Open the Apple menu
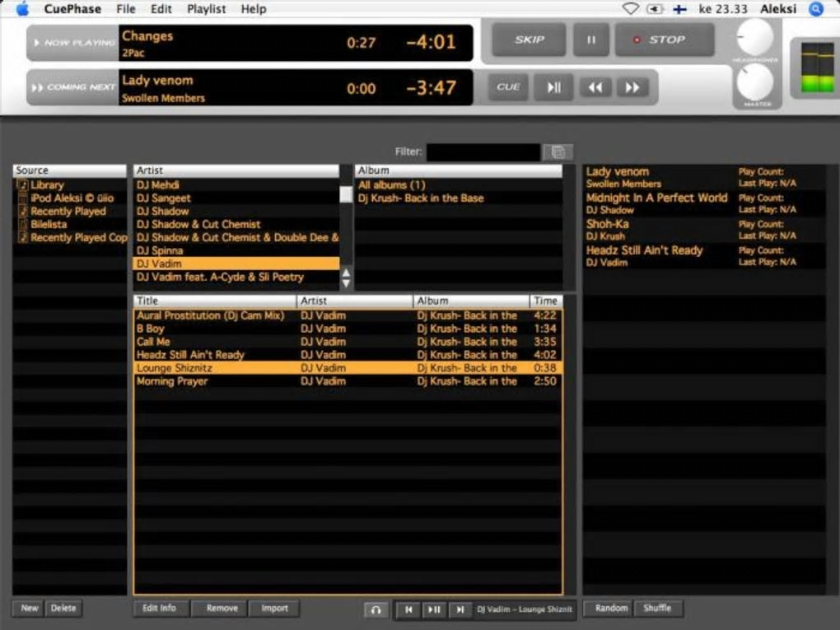Viewport: 840px width, 630px height. (22, 9)
